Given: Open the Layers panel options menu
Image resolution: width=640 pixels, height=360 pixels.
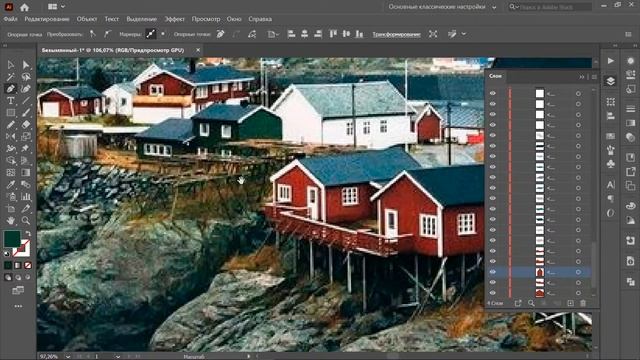Looking at the screenshot, I should click(x=594, y=77).
